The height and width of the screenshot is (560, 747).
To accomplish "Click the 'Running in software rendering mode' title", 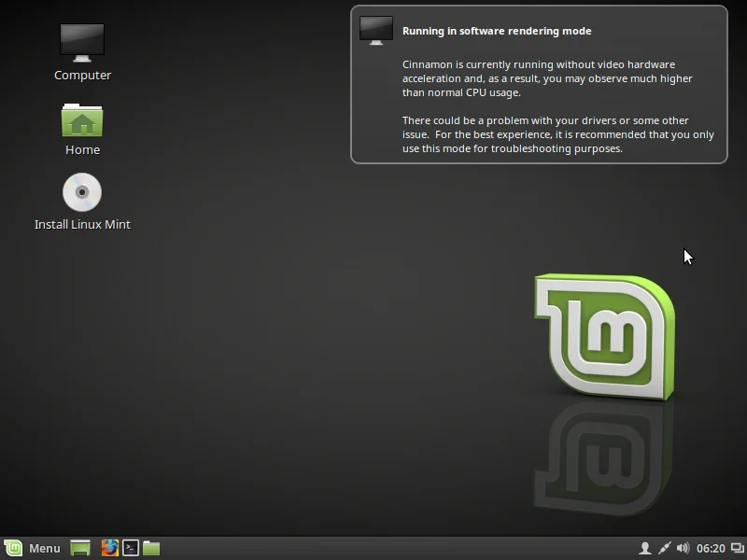I will click(497, 31).
